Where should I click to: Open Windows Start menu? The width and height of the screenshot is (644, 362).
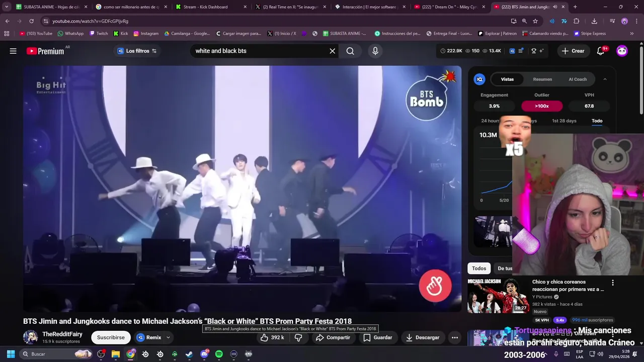point(11,354)
